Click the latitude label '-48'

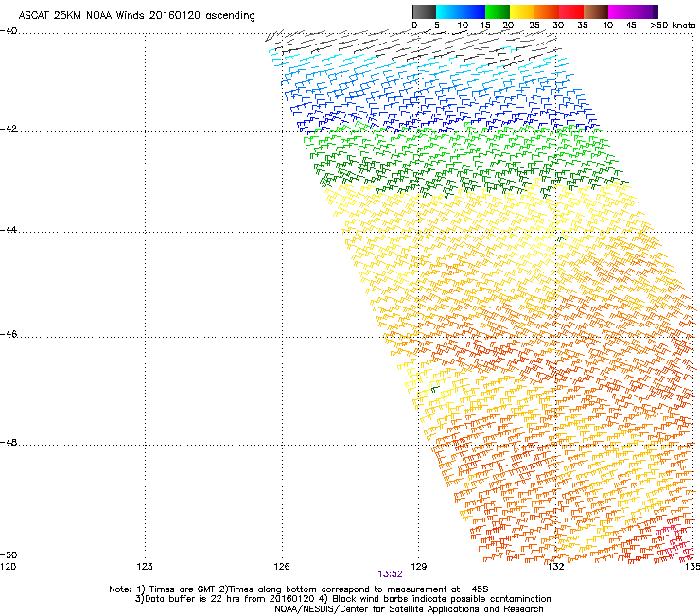[9, 443]
